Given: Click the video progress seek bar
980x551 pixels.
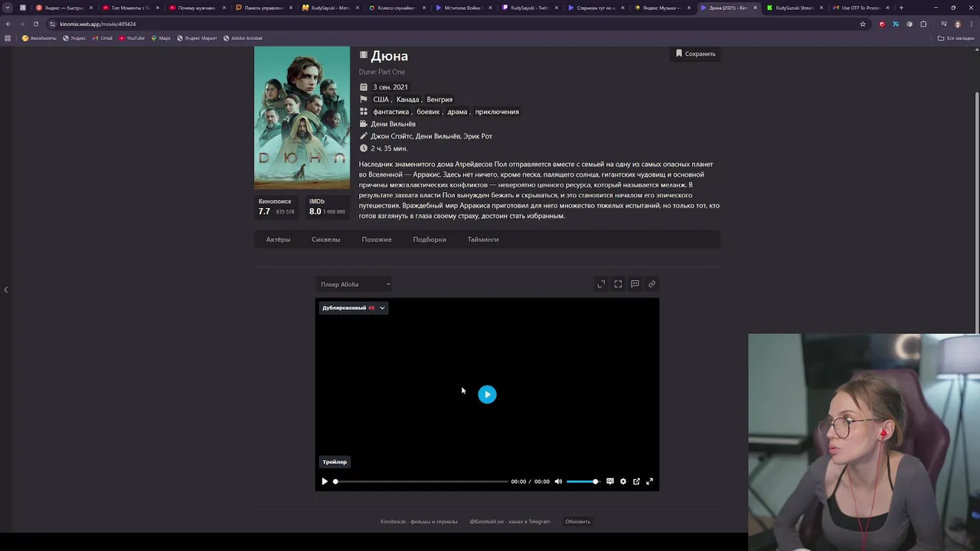Looking at the screenshot, I should click(x=421, y=481).
